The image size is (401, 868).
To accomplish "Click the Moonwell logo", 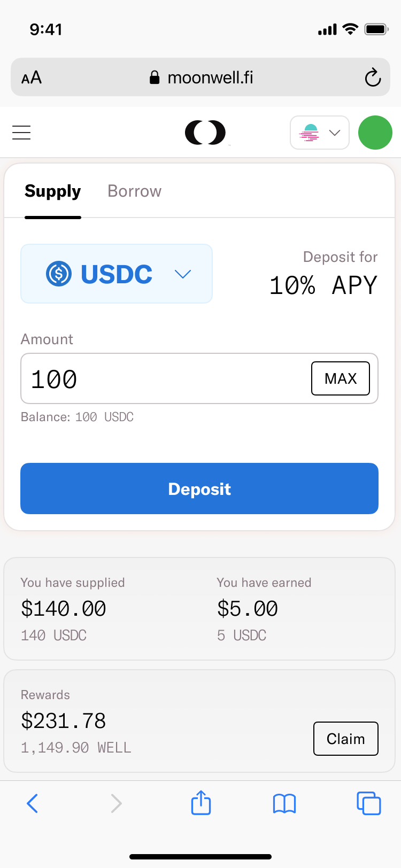I will click(x=205, y=133).
